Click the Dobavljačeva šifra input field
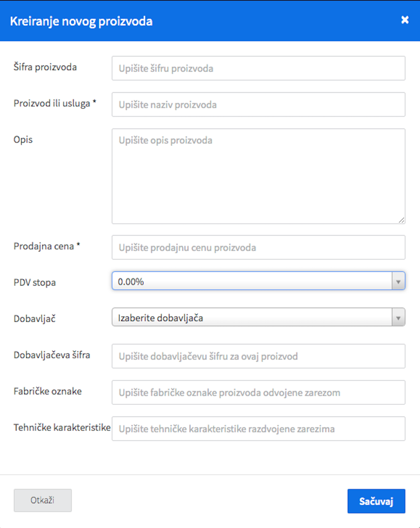 click(x=258, y=356)
